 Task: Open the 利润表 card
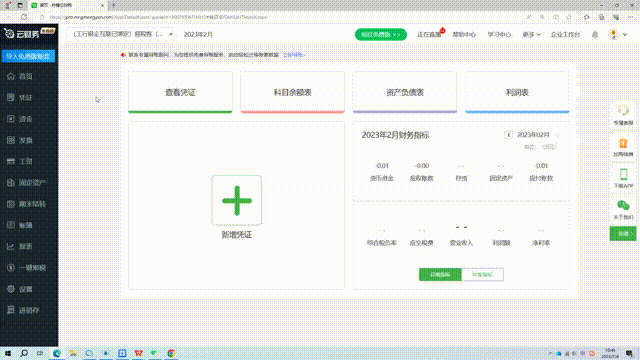pos(517,93)
